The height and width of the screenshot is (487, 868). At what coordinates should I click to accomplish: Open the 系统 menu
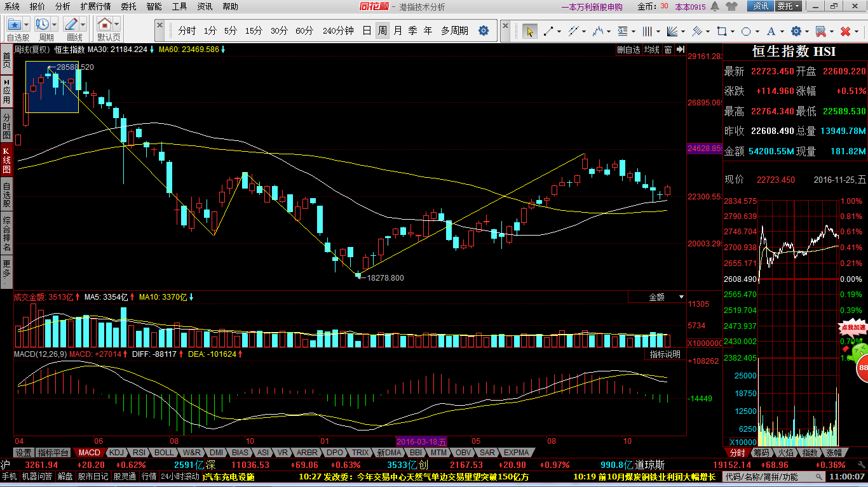[x=12, y=6]
